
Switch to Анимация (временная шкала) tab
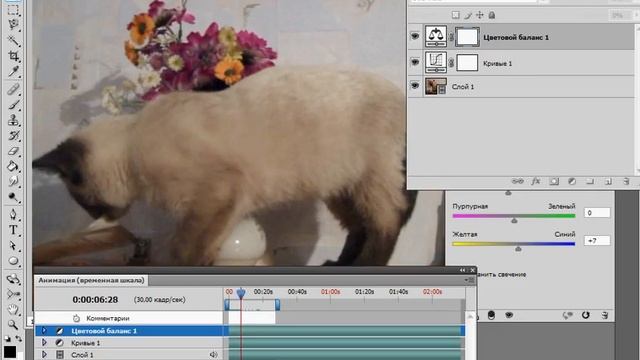pyautogui.click(x=91, y=280)
